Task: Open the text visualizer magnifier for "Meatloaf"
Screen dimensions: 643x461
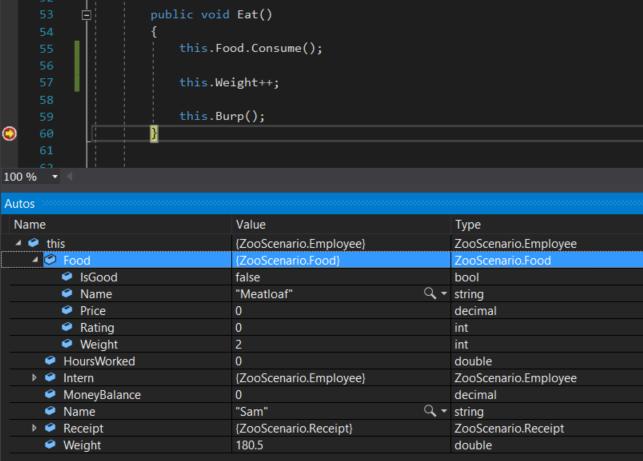Action: pos(430,294)
